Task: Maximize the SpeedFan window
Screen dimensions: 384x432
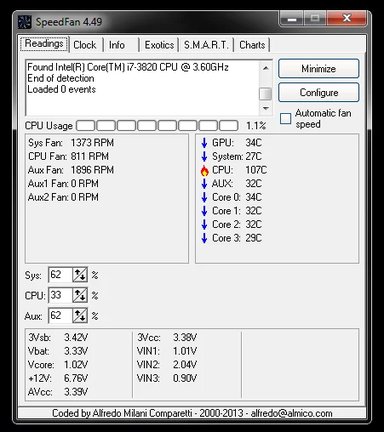Action: pos(315,18)
